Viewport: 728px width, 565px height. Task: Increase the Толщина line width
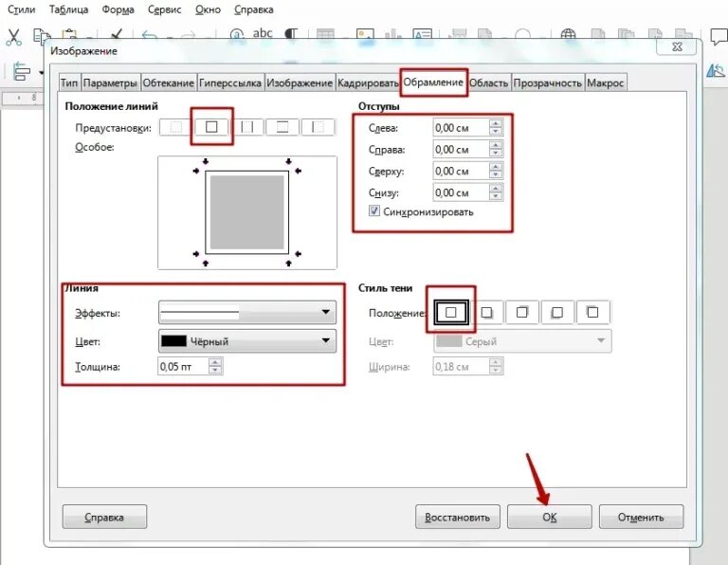click(x=215, y=362)
